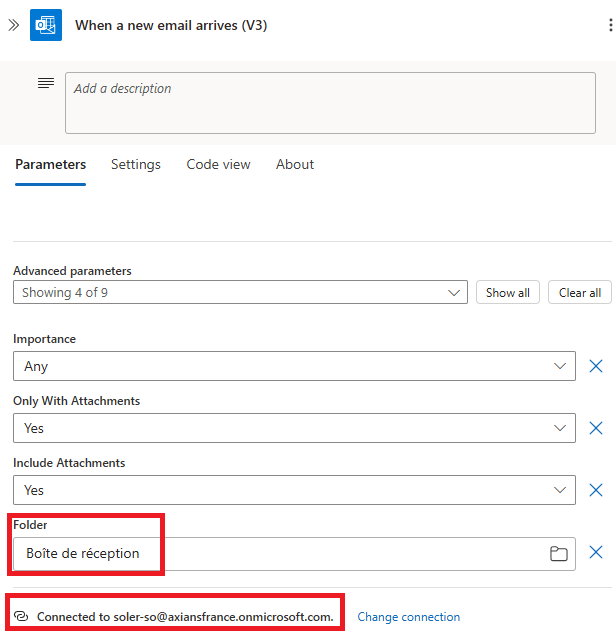This screenshot has height=631, width=616.
Task: Click the Outlook connector icon
Action: click(x=46, y=25)
